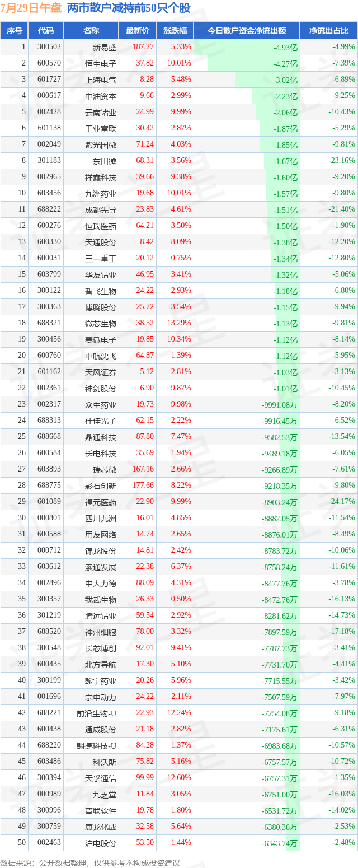This screenshot has height=868, width=358.
Task: Click stock name 腾远钴业
Action: pyautogui.click(x=101, y=615)
